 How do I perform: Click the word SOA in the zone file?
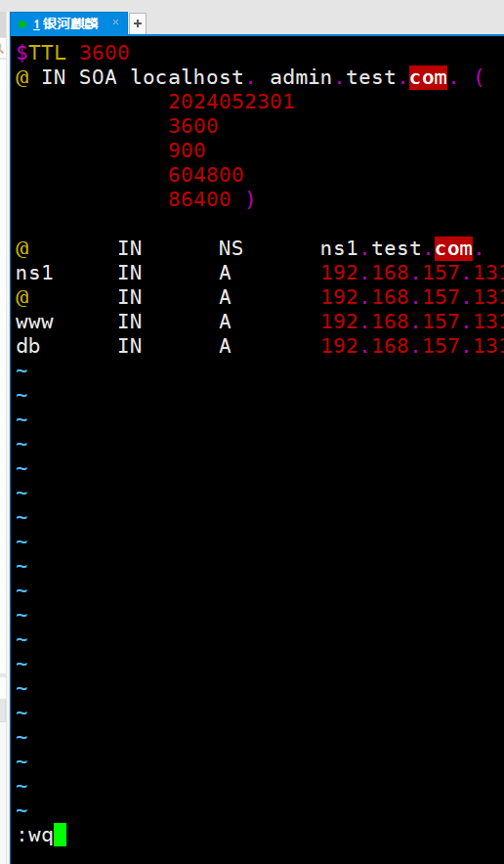[x=98, y=77]
